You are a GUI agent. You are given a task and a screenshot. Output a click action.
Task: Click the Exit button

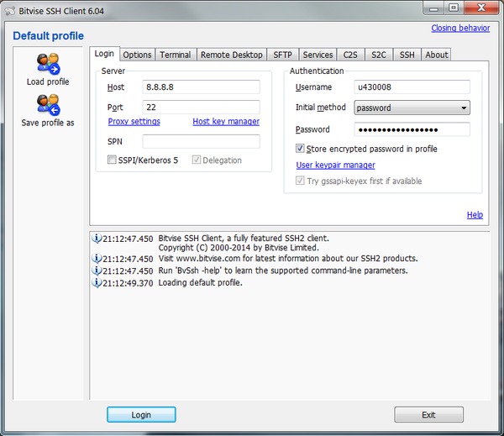[428, 415]
